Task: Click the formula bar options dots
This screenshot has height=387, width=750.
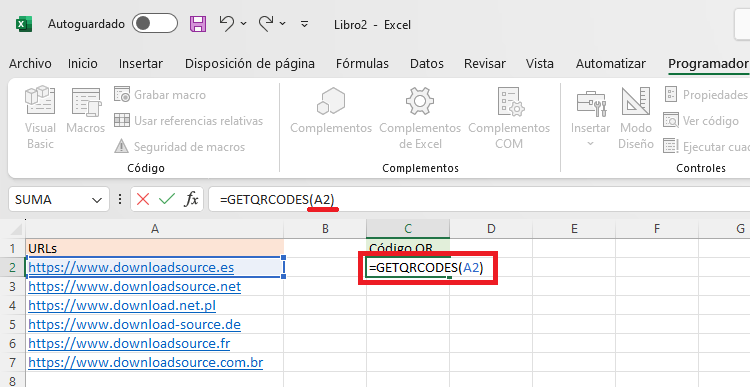Action: [x=120, y=199]
